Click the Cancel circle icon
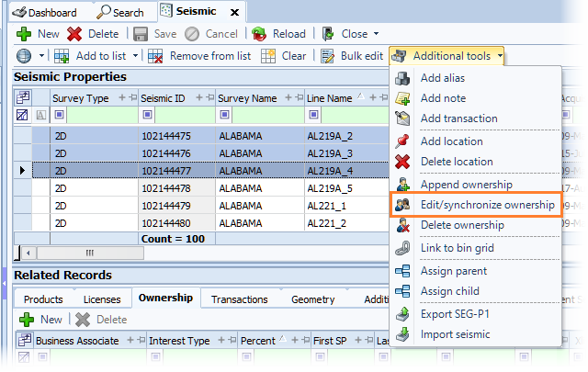 pyautogui.click(x=192, y=34)
